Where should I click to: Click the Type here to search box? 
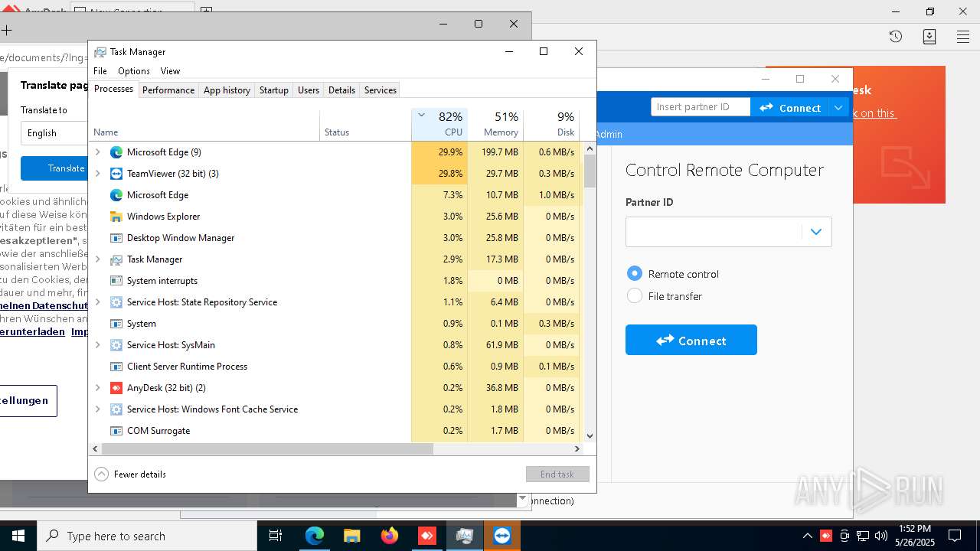(x=147, y=536)
